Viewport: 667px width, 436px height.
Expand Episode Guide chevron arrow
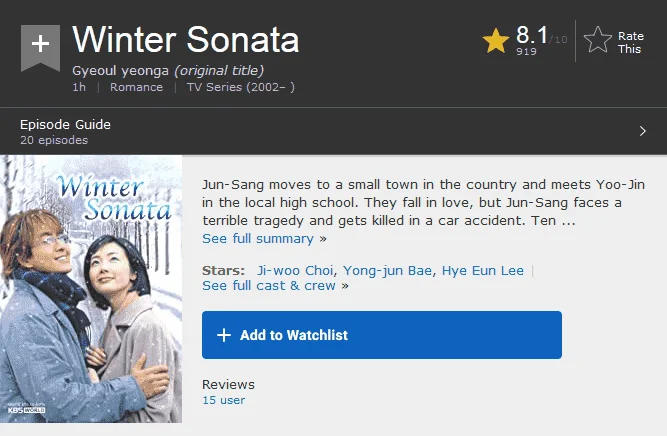(642, 131)
